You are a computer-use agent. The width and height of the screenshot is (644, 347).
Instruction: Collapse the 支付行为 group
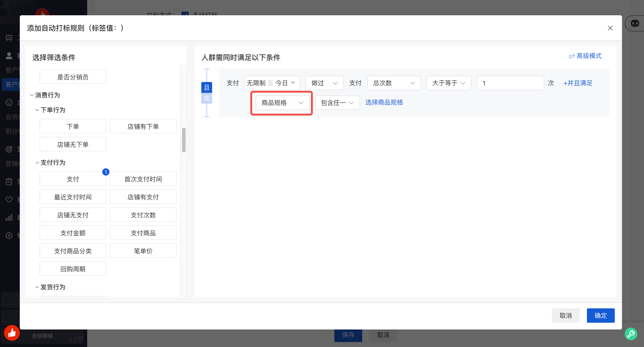pos(37,163)
